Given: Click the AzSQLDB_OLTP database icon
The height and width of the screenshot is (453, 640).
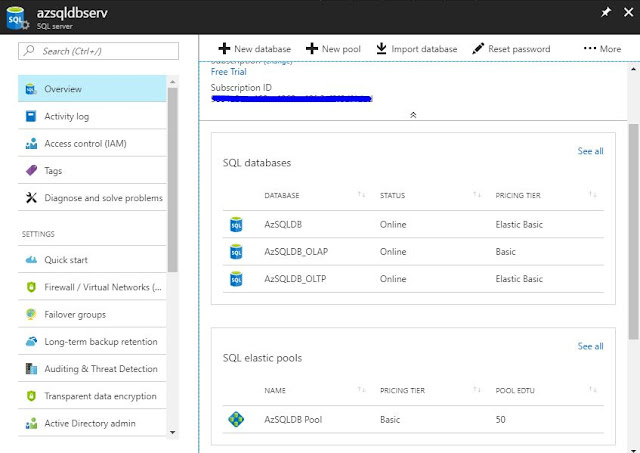Looking at the screenshot, I should (x=236, y=279).
